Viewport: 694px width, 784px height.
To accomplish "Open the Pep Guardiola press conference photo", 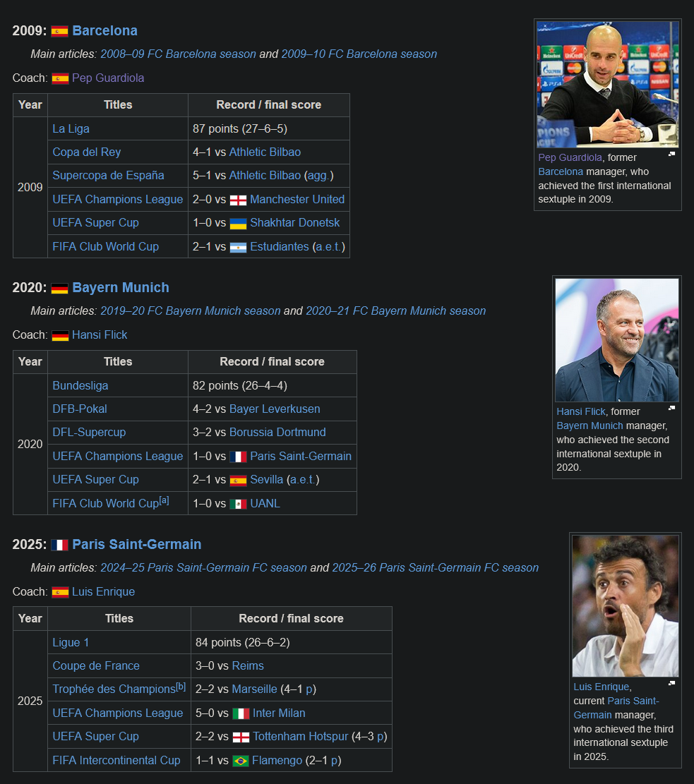I will [x=607, y=85].
